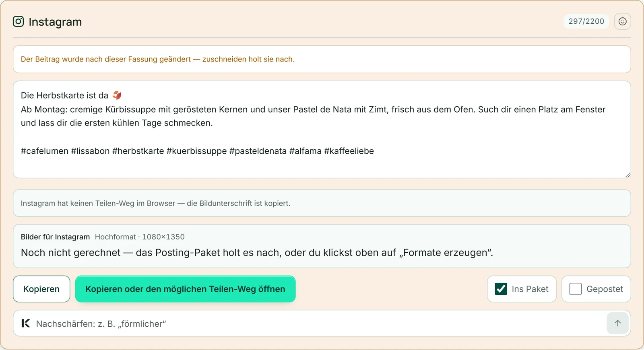
Task: Click the Instagram heading text
Action: 55,22
